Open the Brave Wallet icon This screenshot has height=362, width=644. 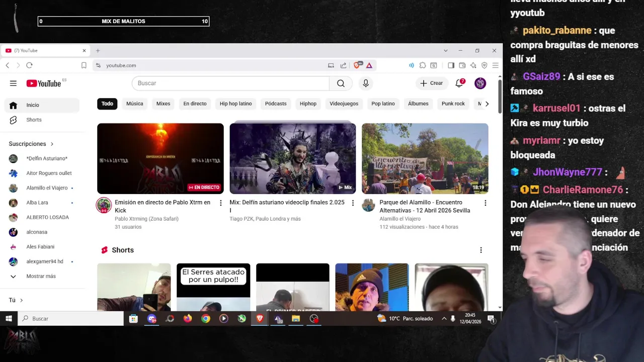[462, 65]
